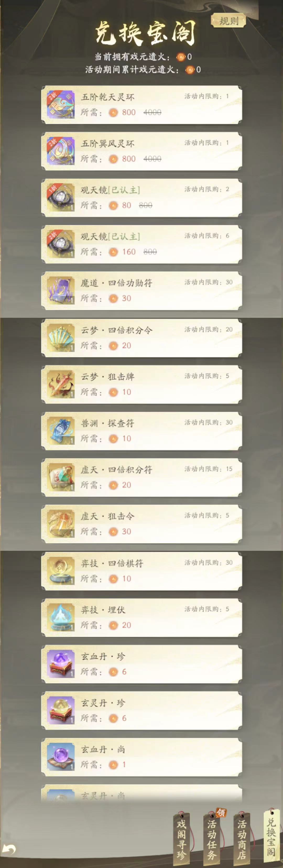
Task: Select the 虚天·四倍积分符 exchange row
Action: click(x=141, y=477)
